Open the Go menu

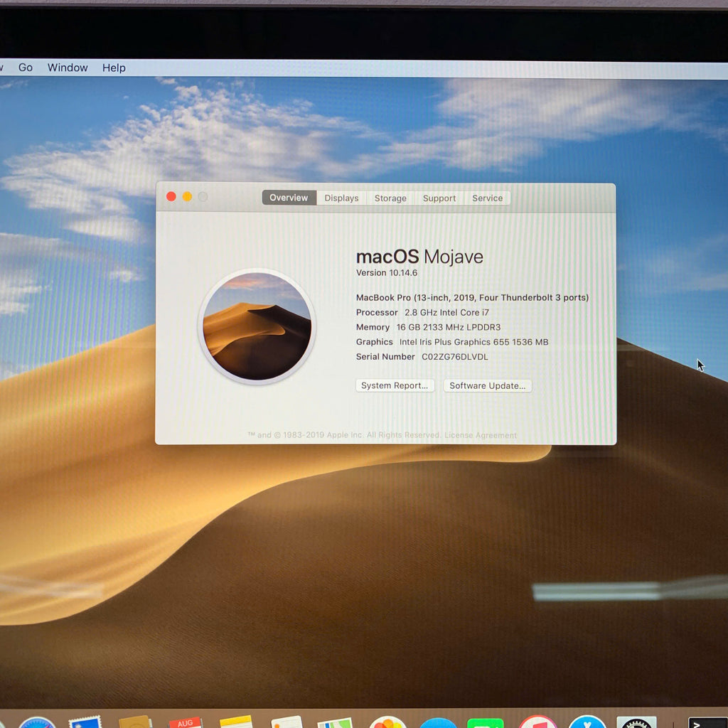[x=25, y=68]
